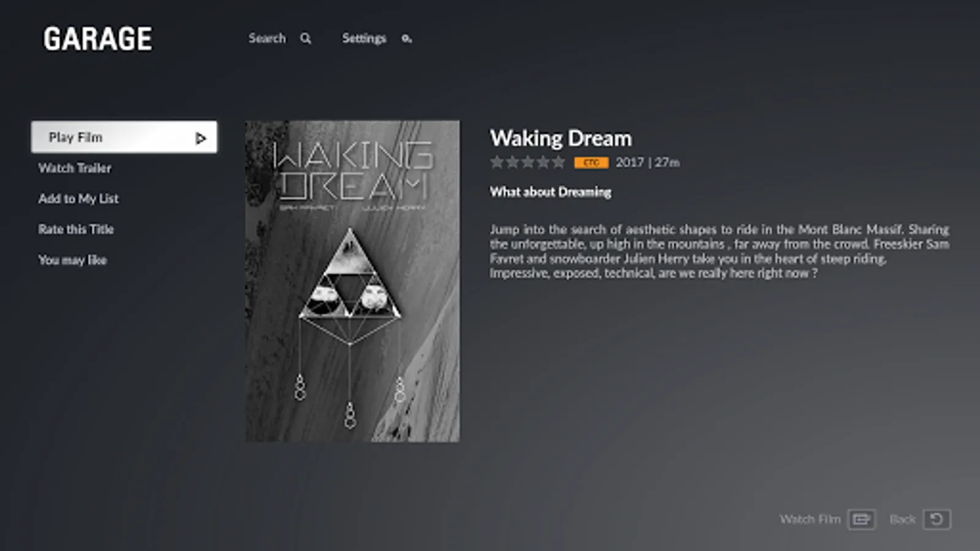Open the Settings key icon
The height and width of the screenshot is (551, 980).
click(407, 39)
